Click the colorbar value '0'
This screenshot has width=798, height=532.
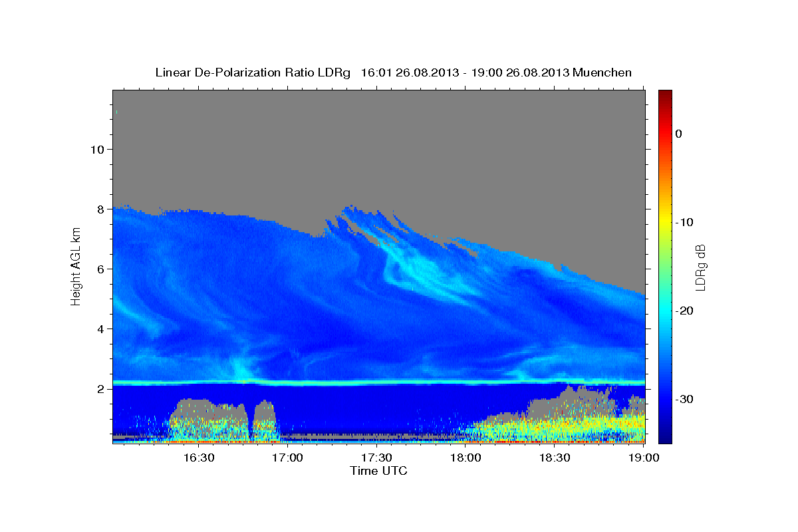tap(679, 134)
